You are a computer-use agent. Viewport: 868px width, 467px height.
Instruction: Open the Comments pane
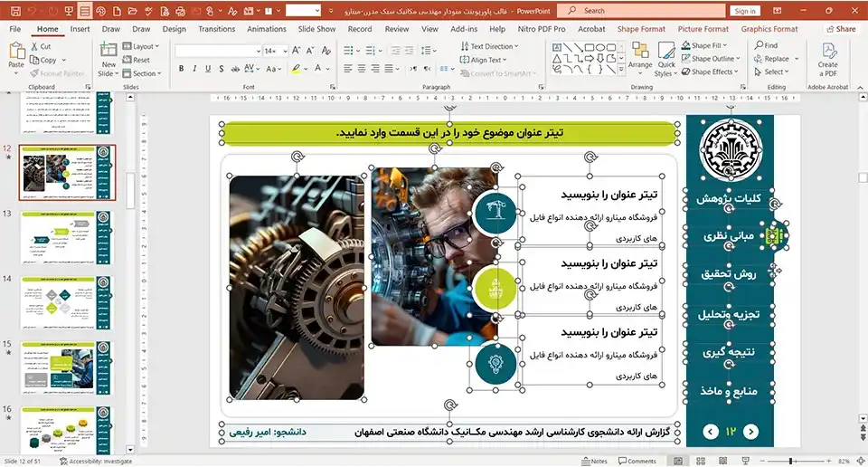click(637, 461)
